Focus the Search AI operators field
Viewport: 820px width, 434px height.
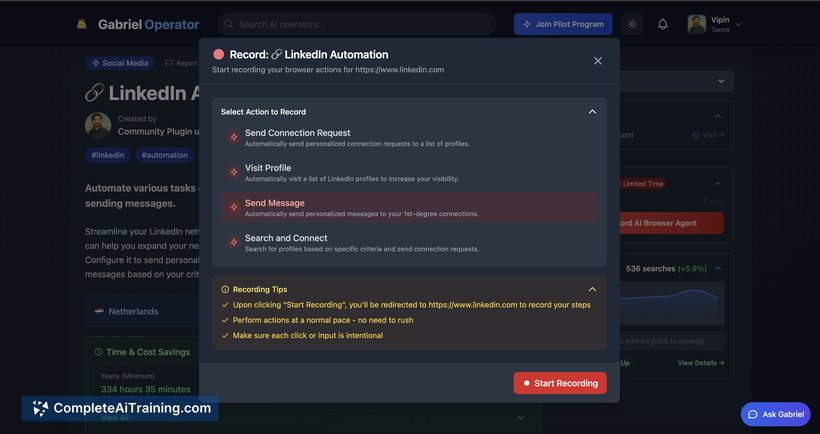[x=360, y=24]
